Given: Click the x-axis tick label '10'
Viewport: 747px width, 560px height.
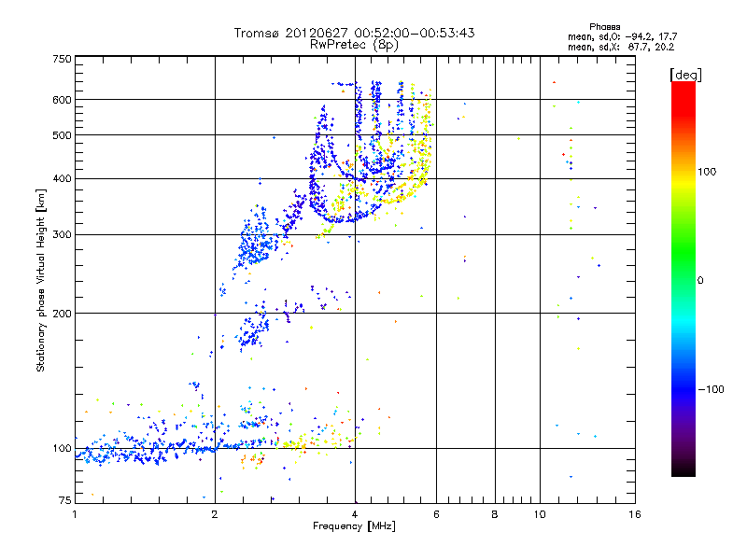Looking at the screenshot, I should [540, 514].
